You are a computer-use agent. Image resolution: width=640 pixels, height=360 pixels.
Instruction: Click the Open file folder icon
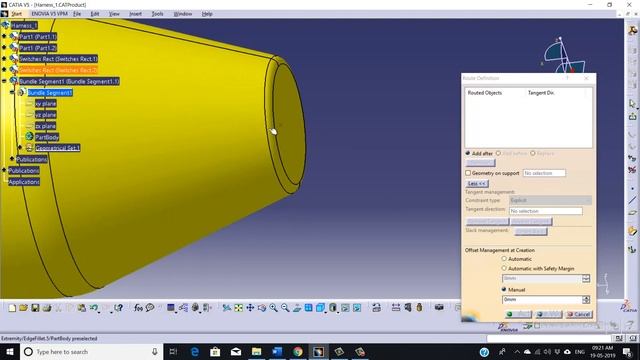click(x=23, y=308)
